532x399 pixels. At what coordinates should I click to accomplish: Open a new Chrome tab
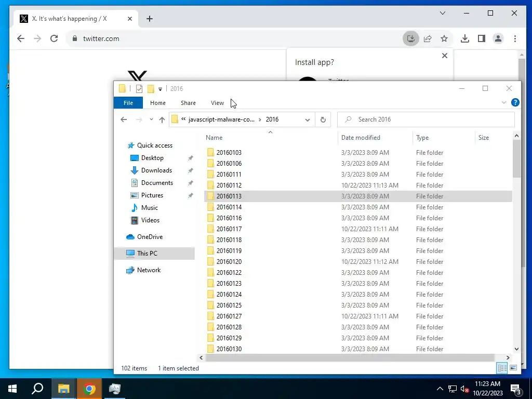150,19
